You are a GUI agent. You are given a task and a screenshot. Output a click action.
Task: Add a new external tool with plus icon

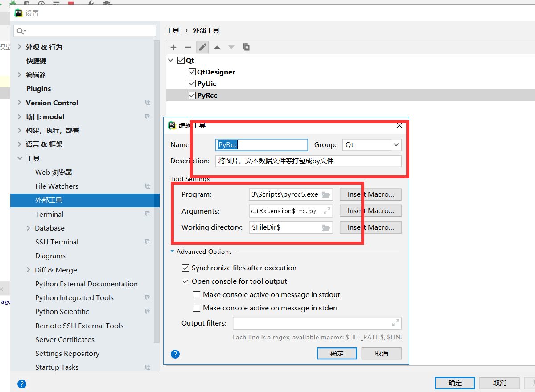tap(173, 47)
